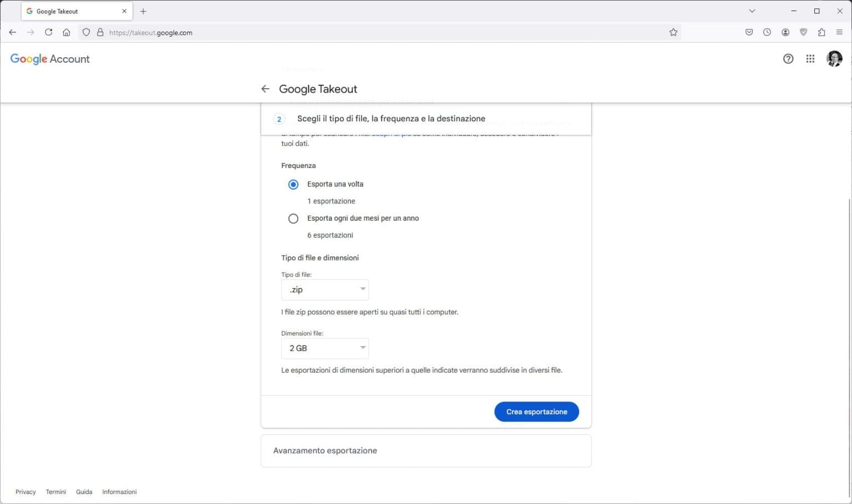Image resolution: width=852 pixels, height=504 pixels.
Task: Open the Guida footer link
Action: point(84,492)
